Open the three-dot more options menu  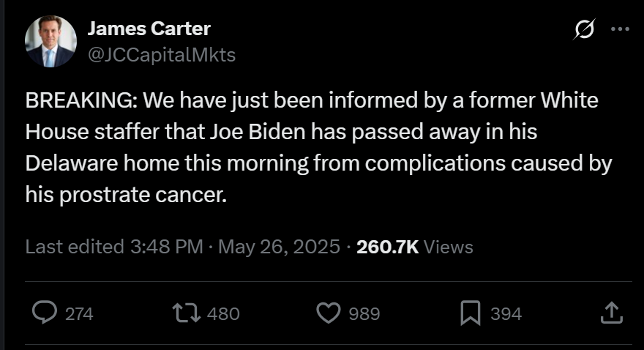[620, 29]
